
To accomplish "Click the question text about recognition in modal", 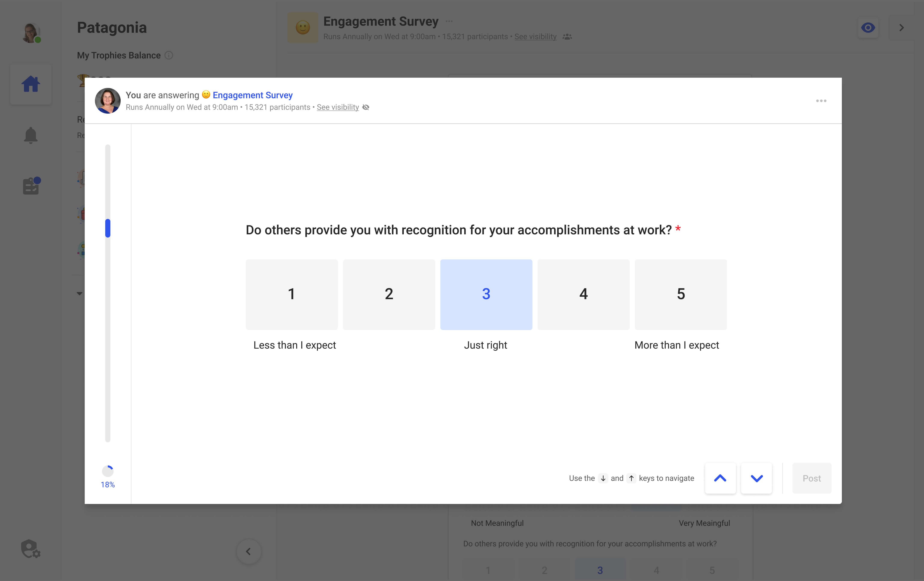I will coord(459,230).
